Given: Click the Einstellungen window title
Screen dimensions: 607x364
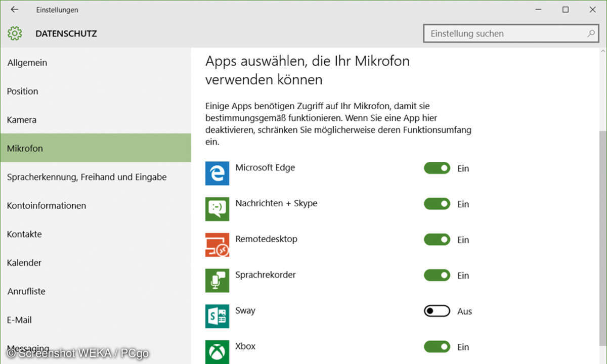Looking at the screenshot, I should (x=57, y=10).
